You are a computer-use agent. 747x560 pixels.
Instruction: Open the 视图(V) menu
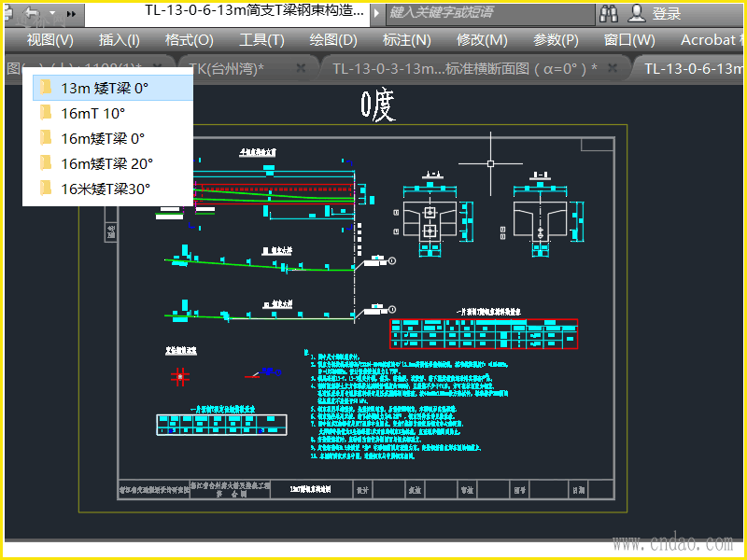tap(50, 40)
